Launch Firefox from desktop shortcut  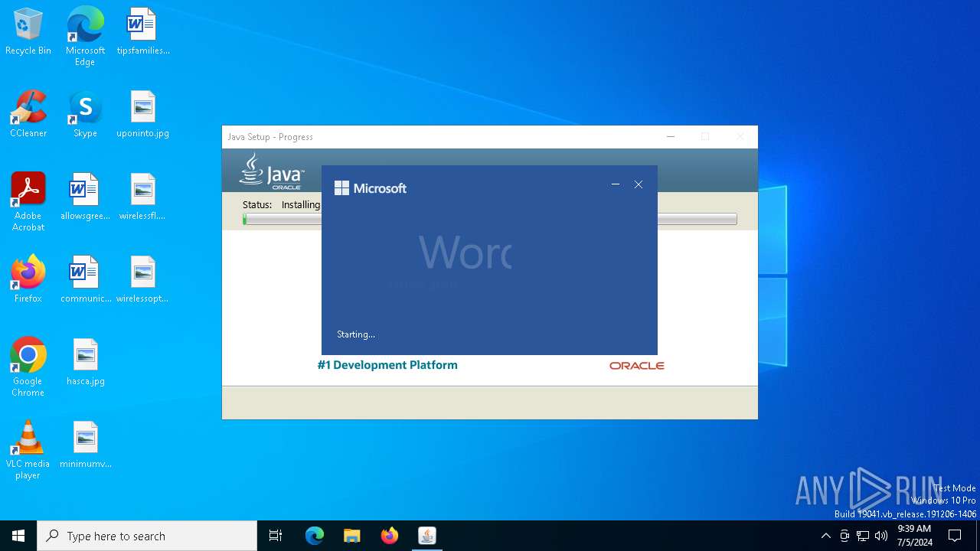tap(28, 280)
